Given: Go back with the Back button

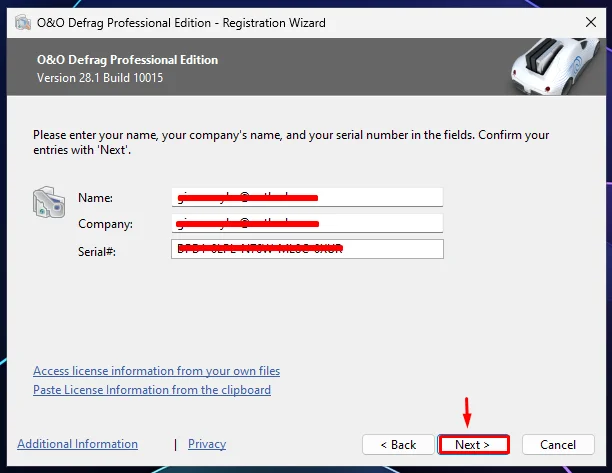Looking at the screenshot, I should 398,445.
